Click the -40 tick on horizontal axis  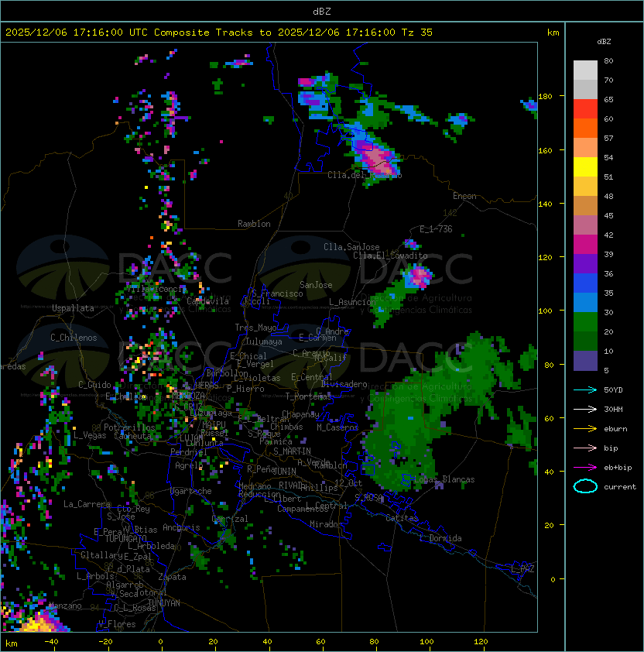(51, 642)
